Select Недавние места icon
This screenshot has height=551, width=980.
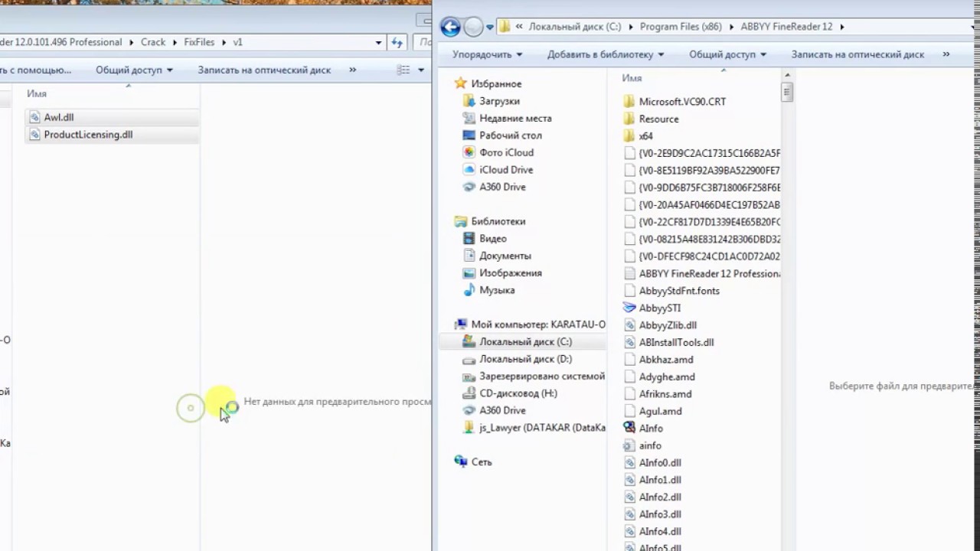point(469,118)
